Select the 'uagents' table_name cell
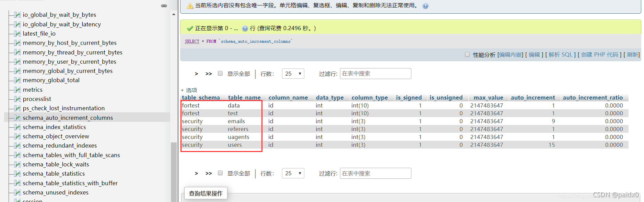 pos(238,137)
